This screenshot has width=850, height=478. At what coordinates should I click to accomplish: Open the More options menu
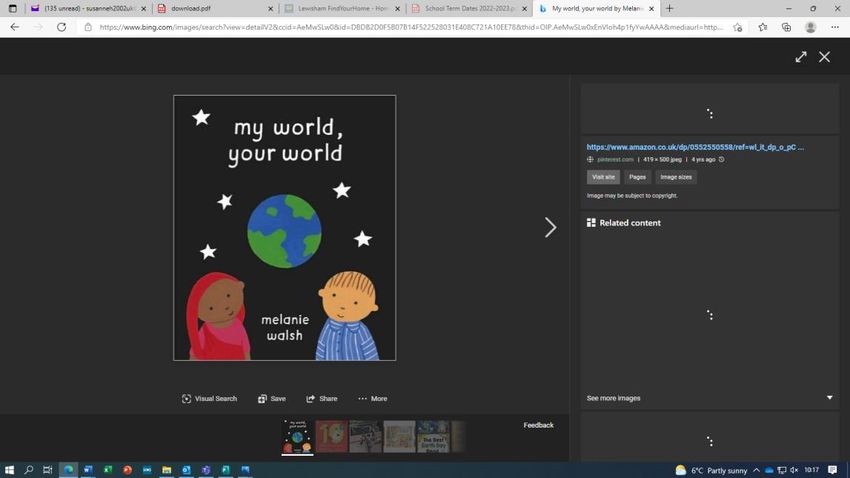[372, 398]
